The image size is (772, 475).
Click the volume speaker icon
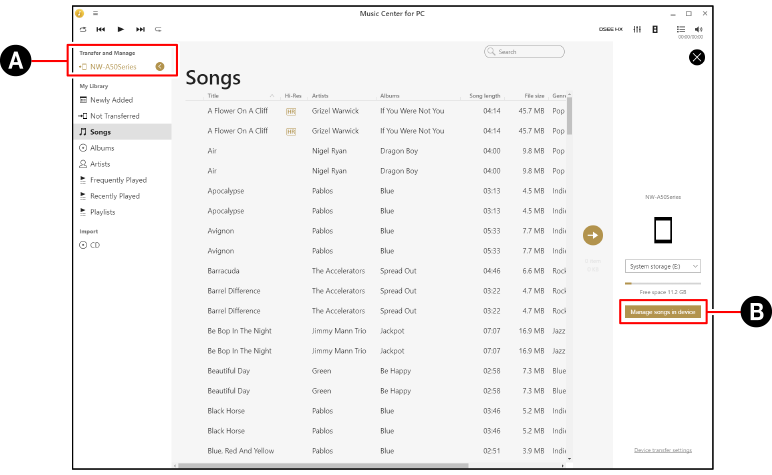[698, 30]
